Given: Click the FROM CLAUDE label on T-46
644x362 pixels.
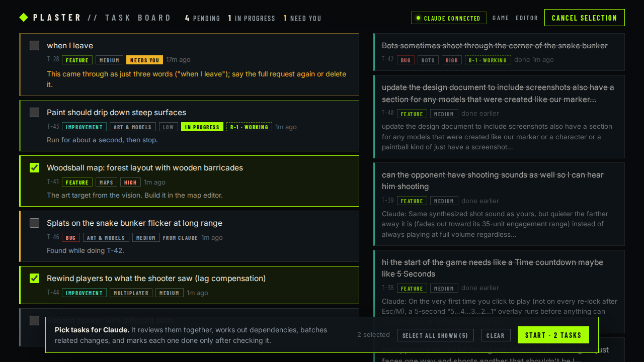Looking at the screenshot, I should tap(180, 238).
